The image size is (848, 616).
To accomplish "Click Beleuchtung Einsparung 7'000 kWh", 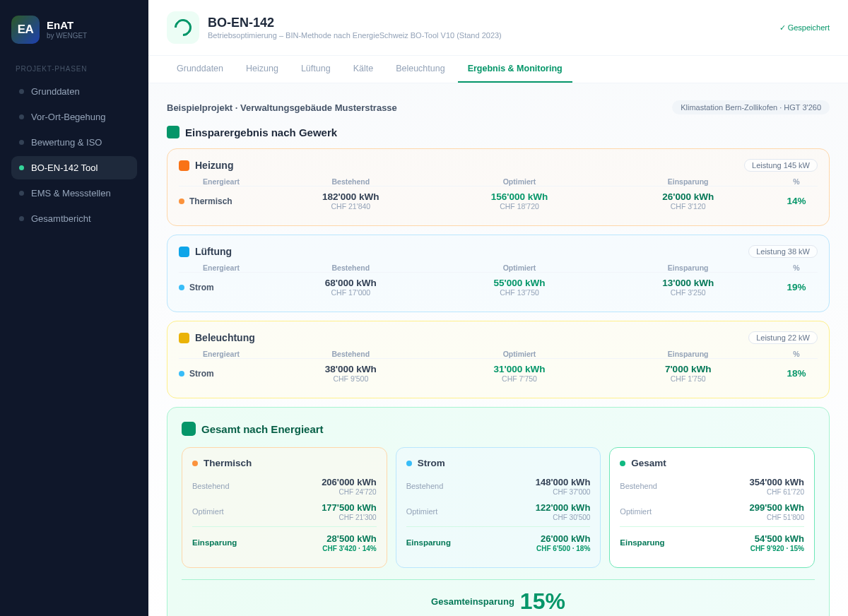I will click(x=688, y=369).
